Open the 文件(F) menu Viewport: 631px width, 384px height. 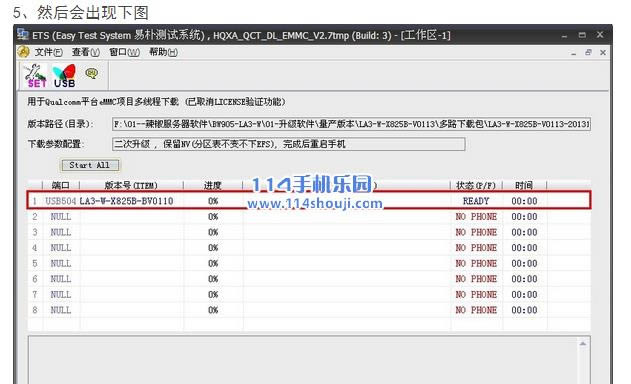(x=48, y=52)
